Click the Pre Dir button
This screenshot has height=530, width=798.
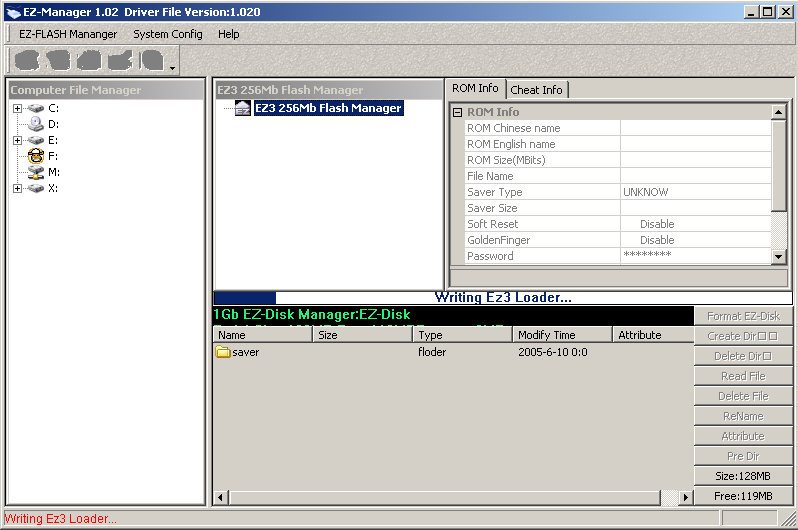click(x=743, y=456)
